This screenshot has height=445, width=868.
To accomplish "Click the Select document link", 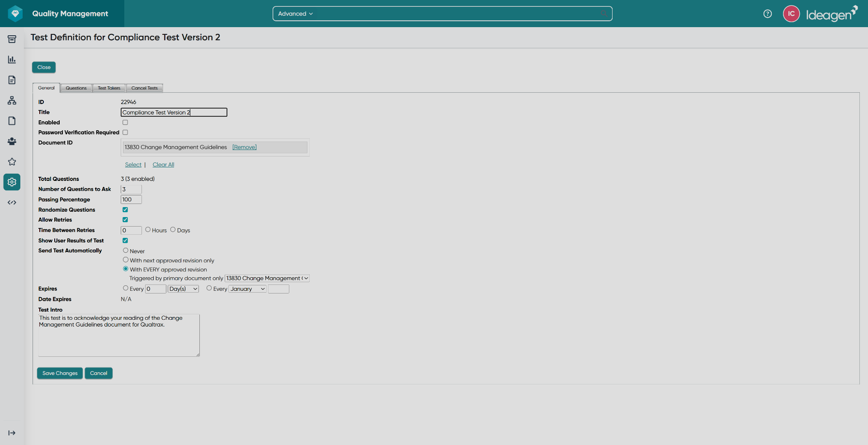I will click(x=133, y=165).
